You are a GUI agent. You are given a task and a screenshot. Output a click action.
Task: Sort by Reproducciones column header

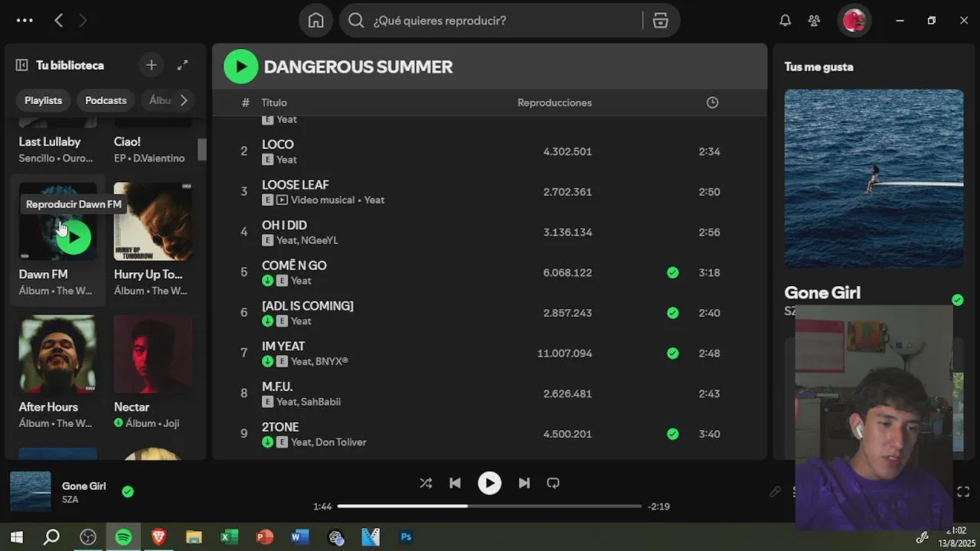click(554, 103)
